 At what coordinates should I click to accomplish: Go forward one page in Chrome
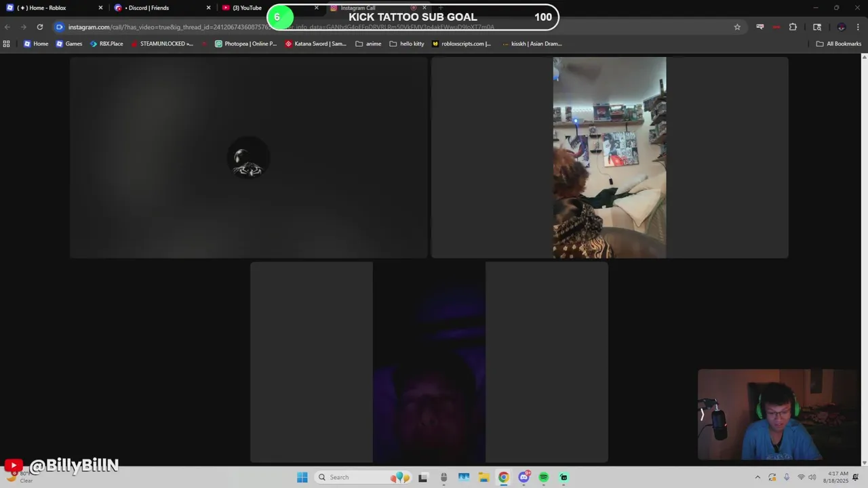pos(23,27)
